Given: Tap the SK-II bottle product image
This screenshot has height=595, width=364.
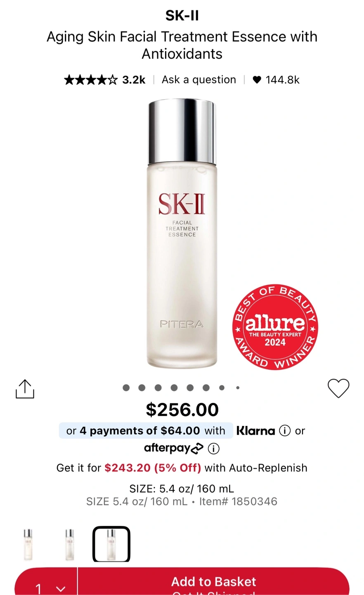Looking at the screenshot, I should point(182,233).
